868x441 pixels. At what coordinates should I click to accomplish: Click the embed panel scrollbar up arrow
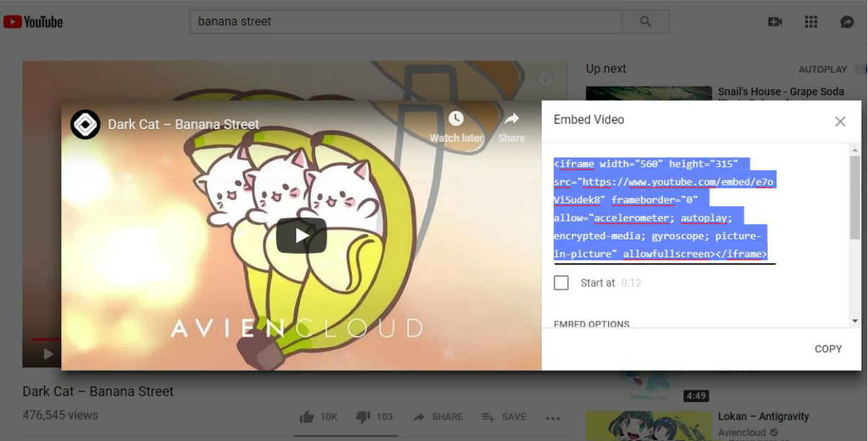[855, 150]
